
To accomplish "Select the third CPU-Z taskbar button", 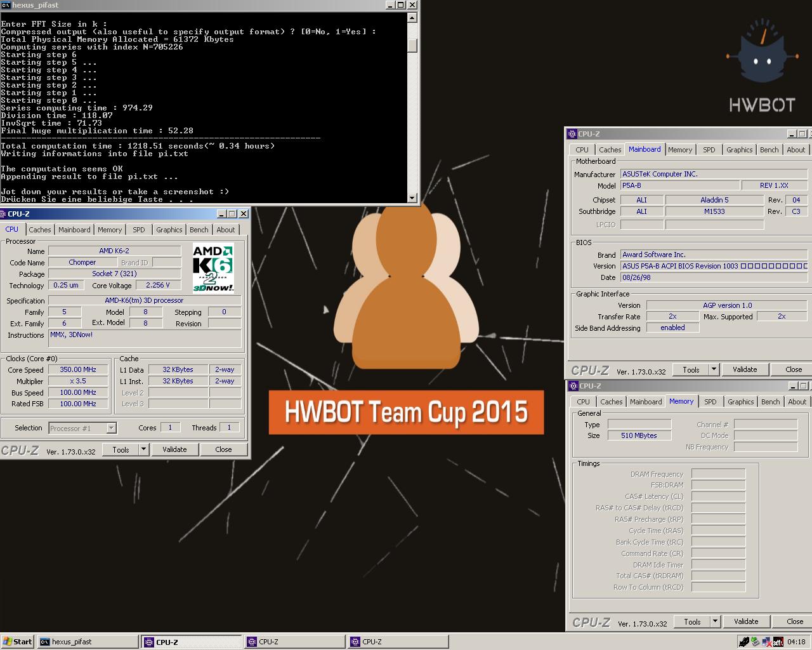I will tap(398, 642).
